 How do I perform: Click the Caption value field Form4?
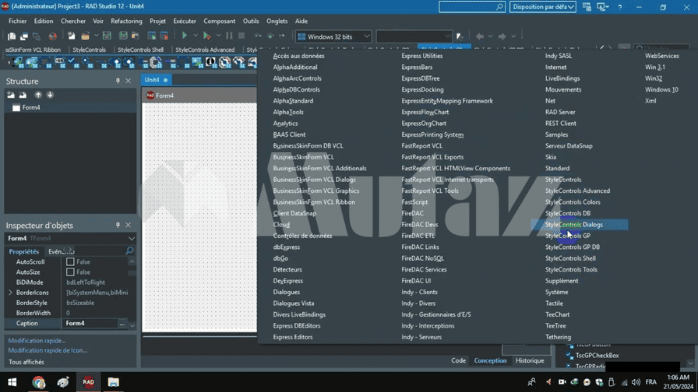click(x=91, y=323)
